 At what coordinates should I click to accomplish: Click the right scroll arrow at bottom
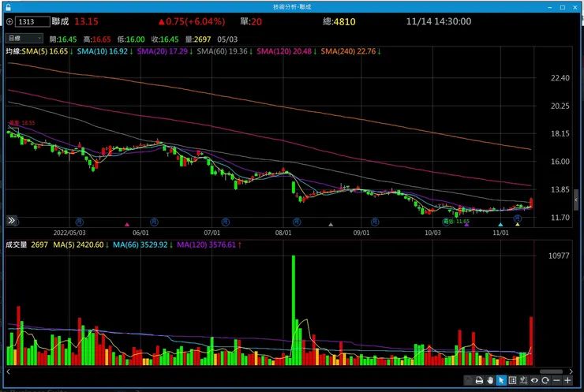[571, 371]
